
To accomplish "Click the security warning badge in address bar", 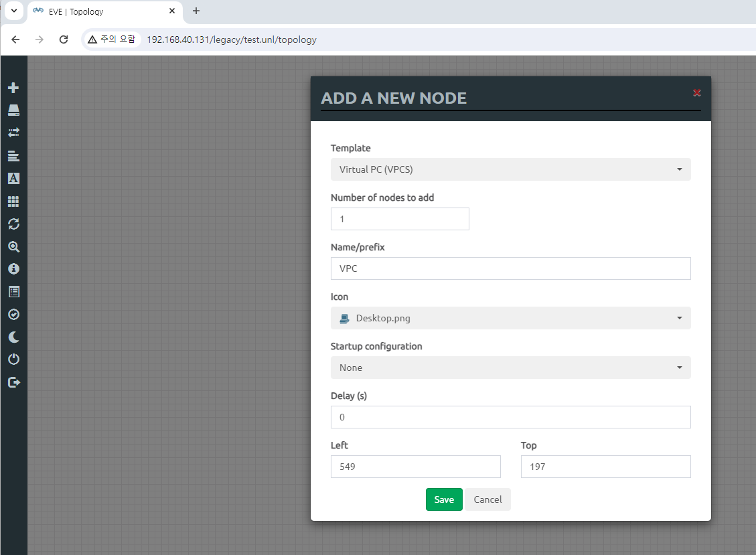I will pyautogui.click(x=112, y=39).
